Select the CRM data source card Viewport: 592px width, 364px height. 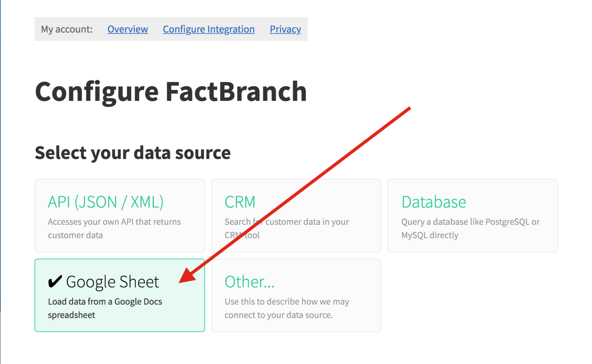pyautogui.click(x=296, y=215)
